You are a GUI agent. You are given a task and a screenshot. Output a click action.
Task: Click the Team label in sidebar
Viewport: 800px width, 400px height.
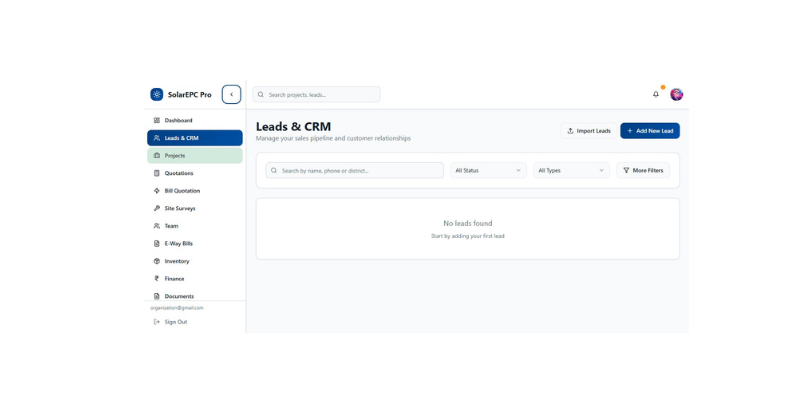171,226
